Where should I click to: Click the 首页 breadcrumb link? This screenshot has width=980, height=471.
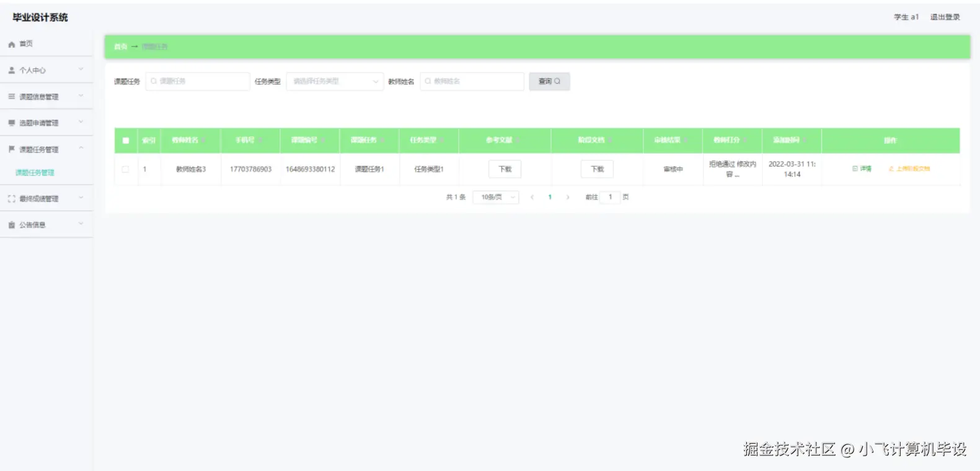click(120, 46)
